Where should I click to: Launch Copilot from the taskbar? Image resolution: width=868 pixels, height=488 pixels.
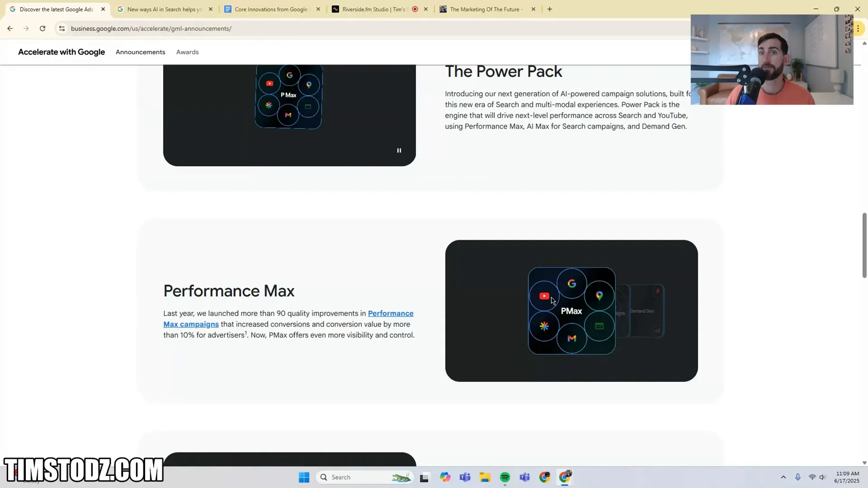445,477
